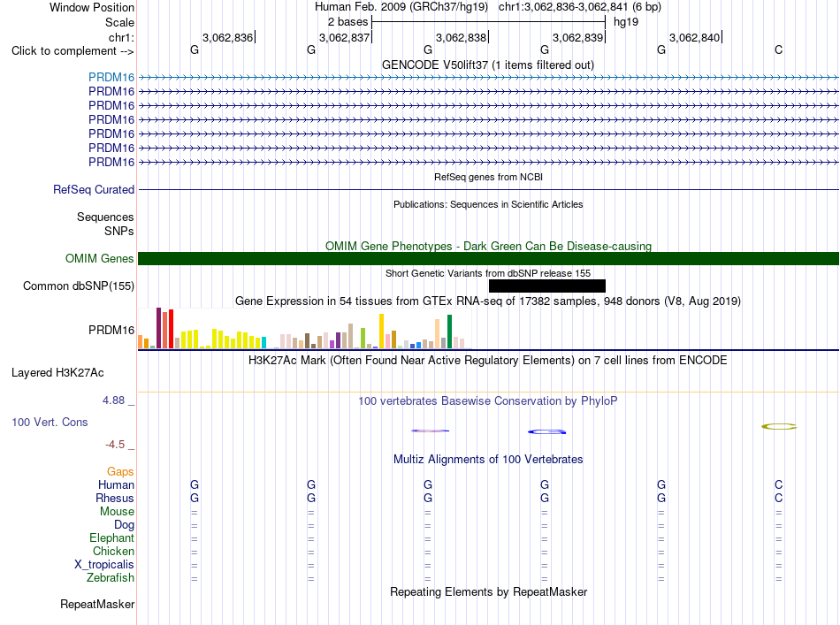Screen dimensions: 840x625
Task: Click the light-blue PRDM16 transcript label
Action: (x=111, y=78)
